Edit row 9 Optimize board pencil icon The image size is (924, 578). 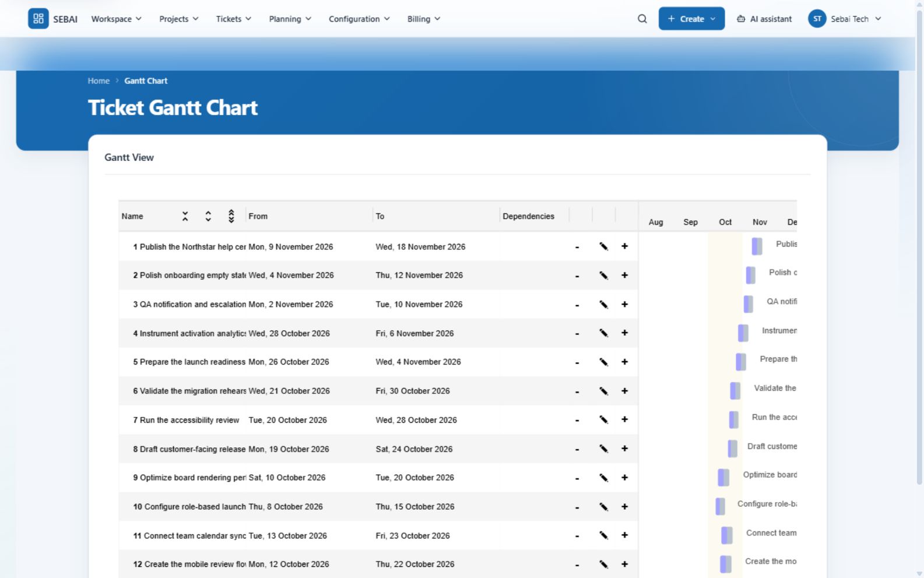604,478
